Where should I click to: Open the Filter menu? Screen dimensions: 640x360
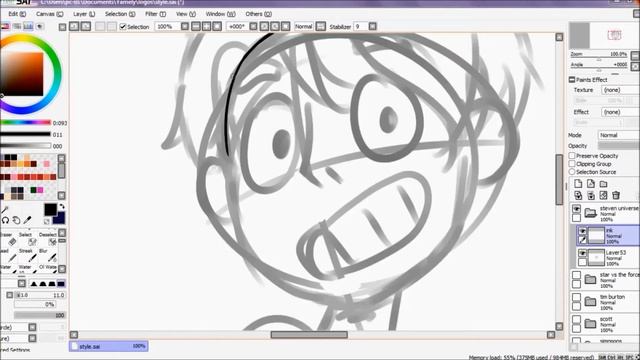[156, 14]
